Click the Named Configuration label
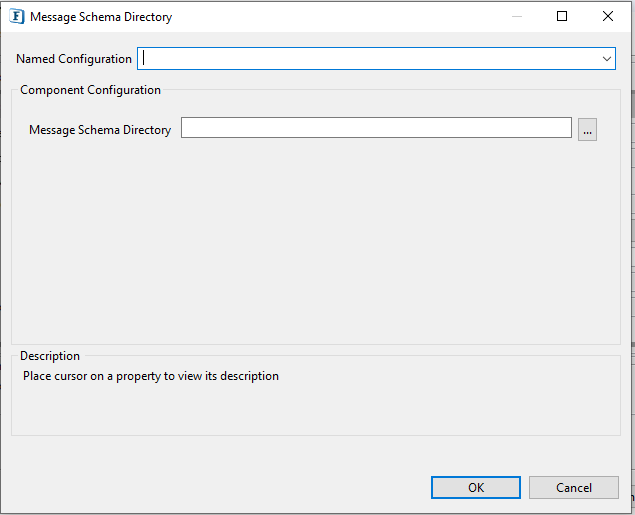The width and height of the screenshot is (635, 515). pos(74,59)
